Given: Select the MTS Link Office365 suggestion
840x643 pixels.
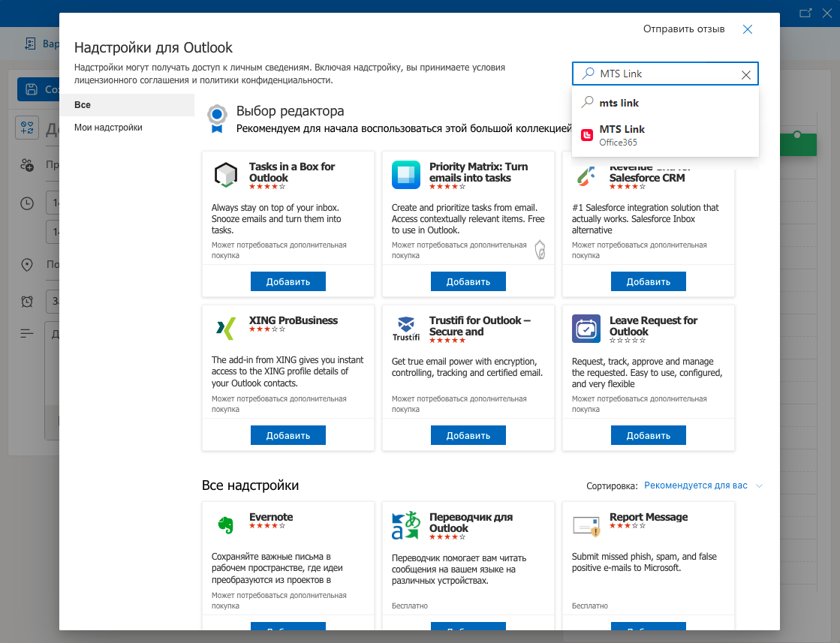Looking at the screenshot, I should coord(665,136).
